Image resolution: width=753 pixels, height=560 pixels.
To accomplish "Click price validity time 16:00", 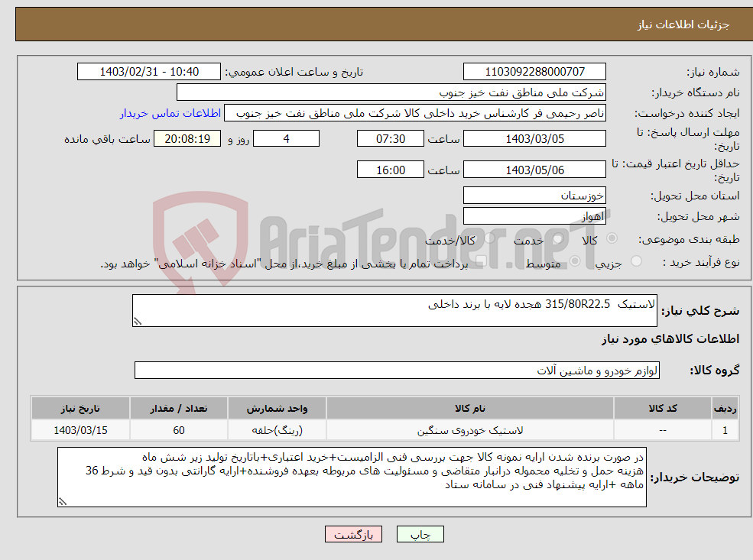I will pos(391,170).
